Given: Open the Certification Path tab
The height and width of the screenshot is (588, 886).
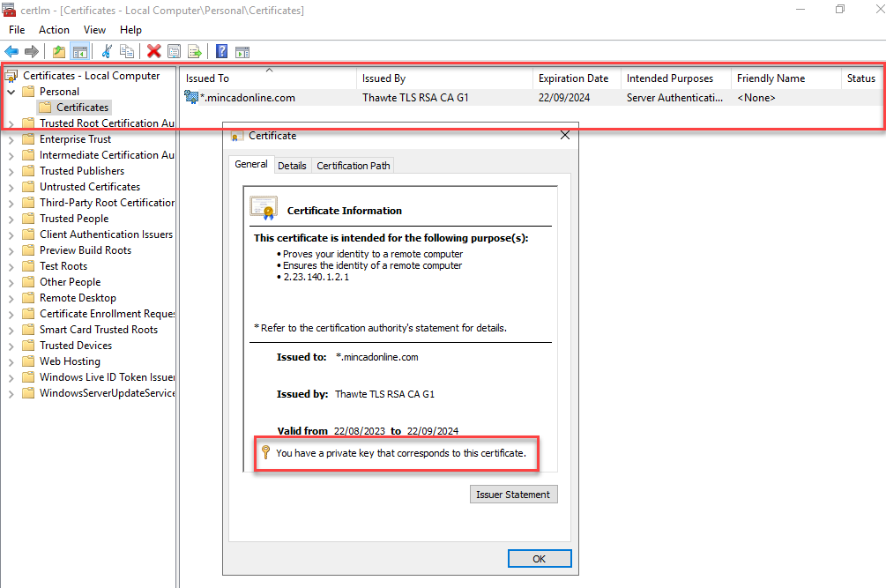Looking at the screenshot, I should (353, 164).
